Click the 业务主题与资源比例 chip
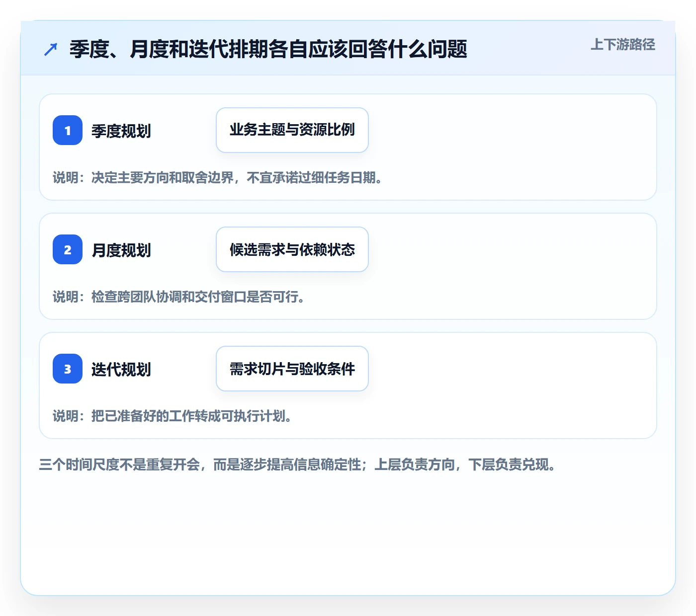The width and height of the screenshot is (696, 616). coord(292,130)
